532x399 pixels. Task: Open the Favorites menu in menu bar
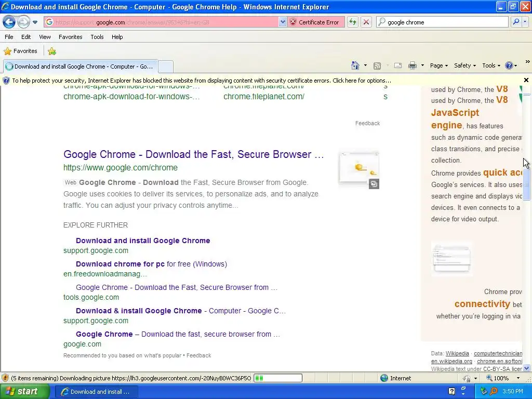[x=70, y=37]
